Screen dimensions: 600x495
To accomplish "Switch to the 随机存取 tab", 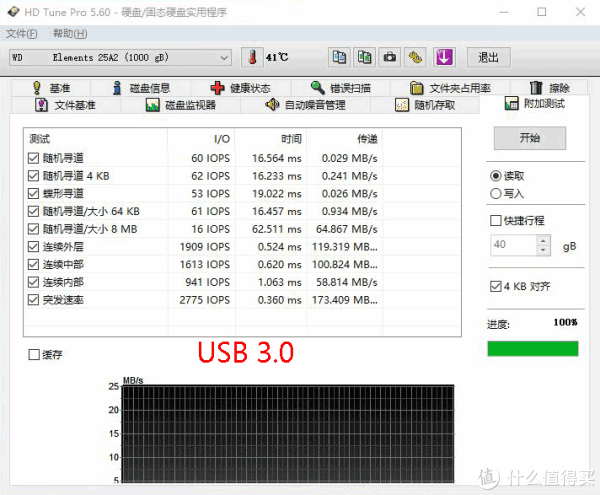I will [425, 105].
